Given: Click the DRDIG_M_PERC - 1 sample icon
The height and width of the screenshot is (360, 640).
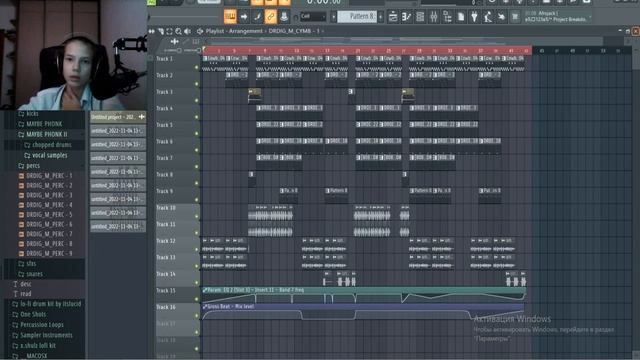Looking at the screenshot, I should click(x=21, y=176).
